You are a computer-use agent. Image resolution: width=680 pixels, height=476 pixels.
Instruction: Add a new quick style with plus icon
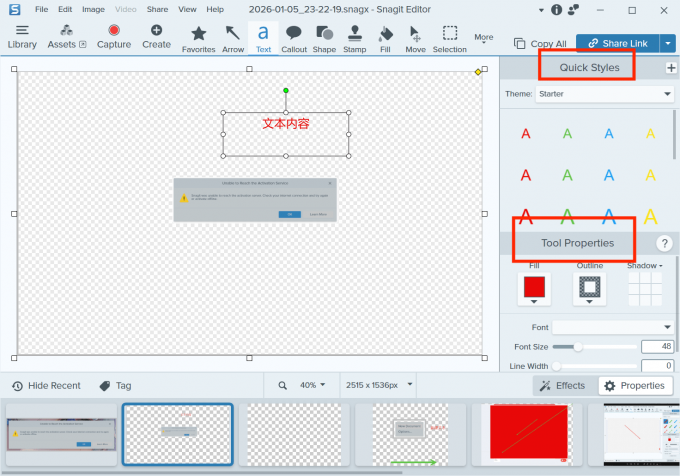[x=670, y=68]
